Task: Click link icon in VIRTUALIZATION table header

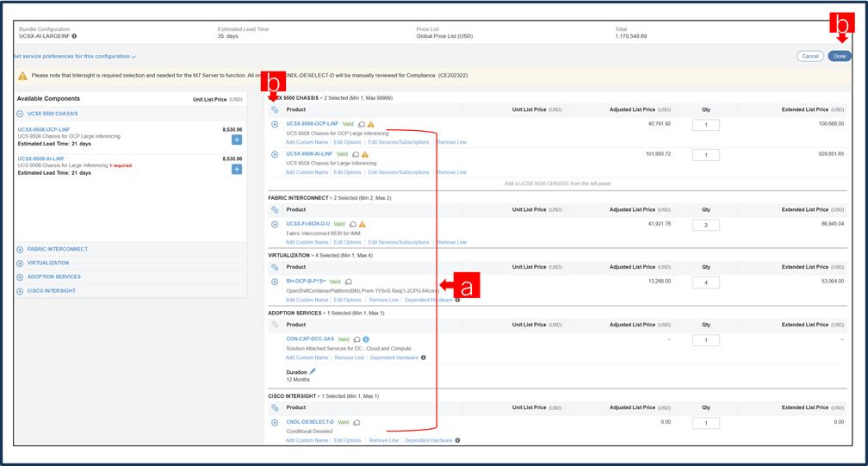Action: 275,267
